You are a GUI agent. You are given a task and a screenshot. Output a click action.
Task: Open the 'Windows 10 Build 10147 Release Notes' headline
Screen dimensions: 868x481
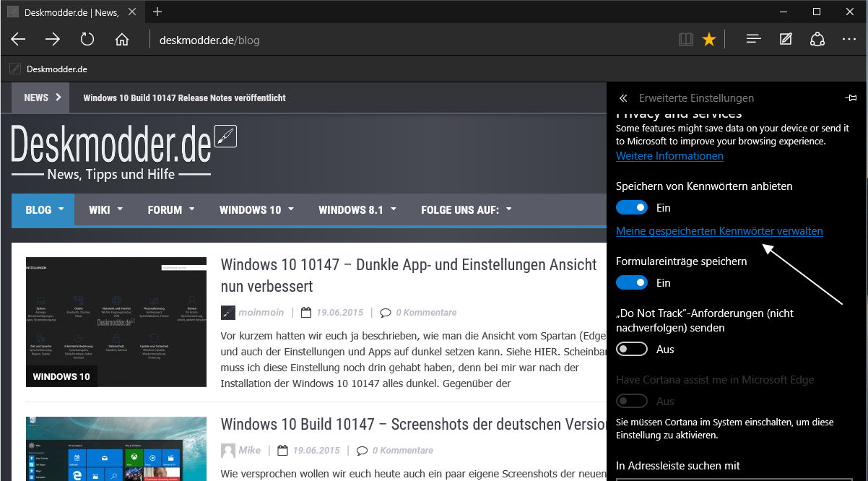click(x=185, y=97)
